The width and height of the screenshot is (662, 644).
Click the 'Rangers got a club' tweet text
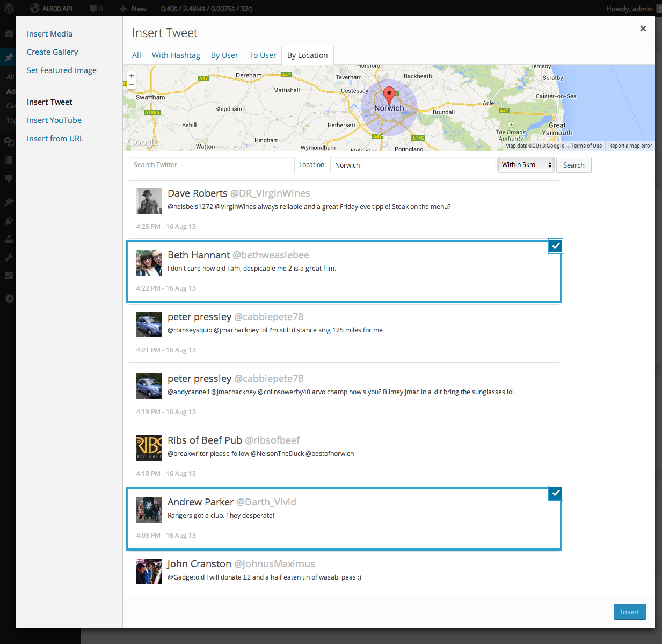tap(221, 516)
